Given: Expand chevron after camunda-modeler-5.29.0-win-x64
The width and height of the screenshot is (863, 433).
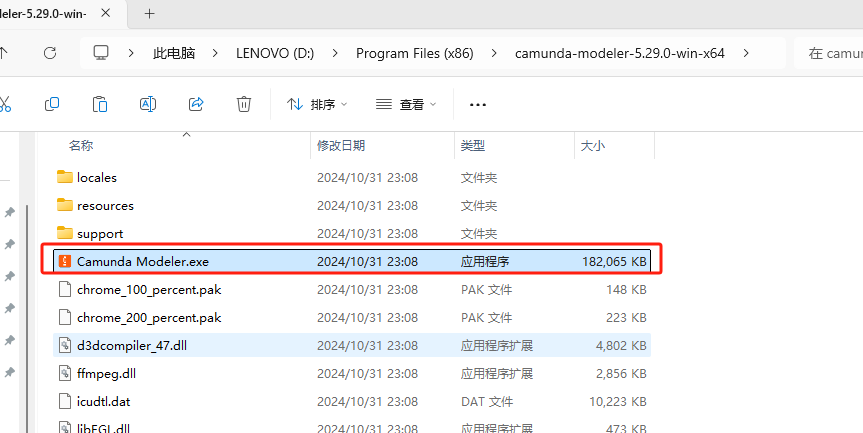Looking at the screenshot, I should click(746, 53).
